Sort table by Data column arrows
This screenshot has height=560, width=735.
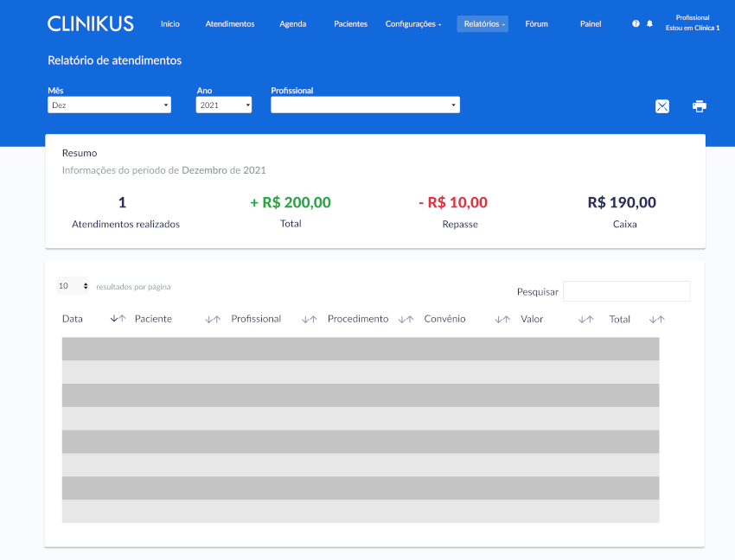tap(118, 319)
